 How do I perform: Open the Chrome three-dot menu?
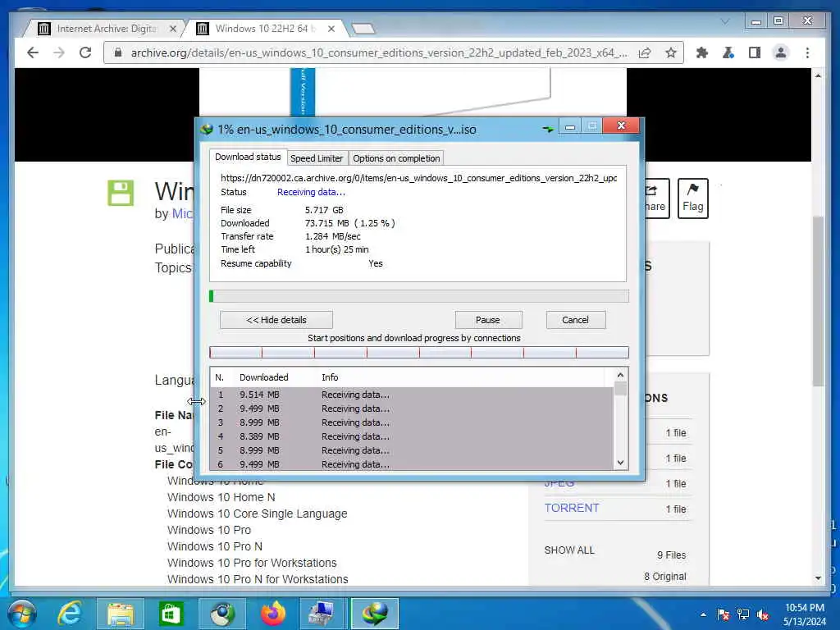[807, 52]
